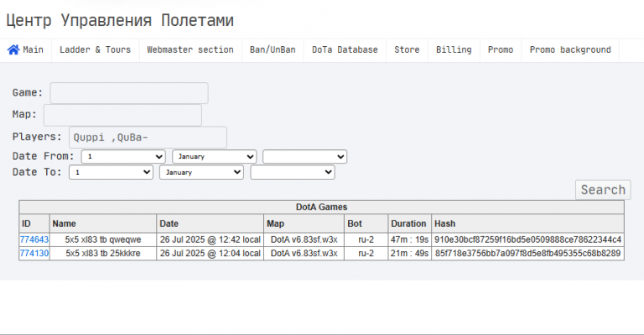Open Date To year dropdown
Screen dimensions: 644x335
coord(293,173)
